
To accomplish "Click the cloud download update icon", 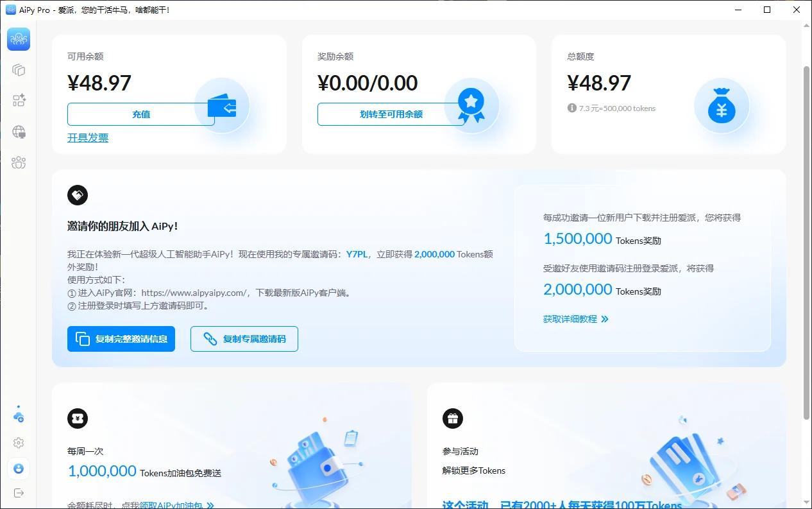I will (19, 416).
